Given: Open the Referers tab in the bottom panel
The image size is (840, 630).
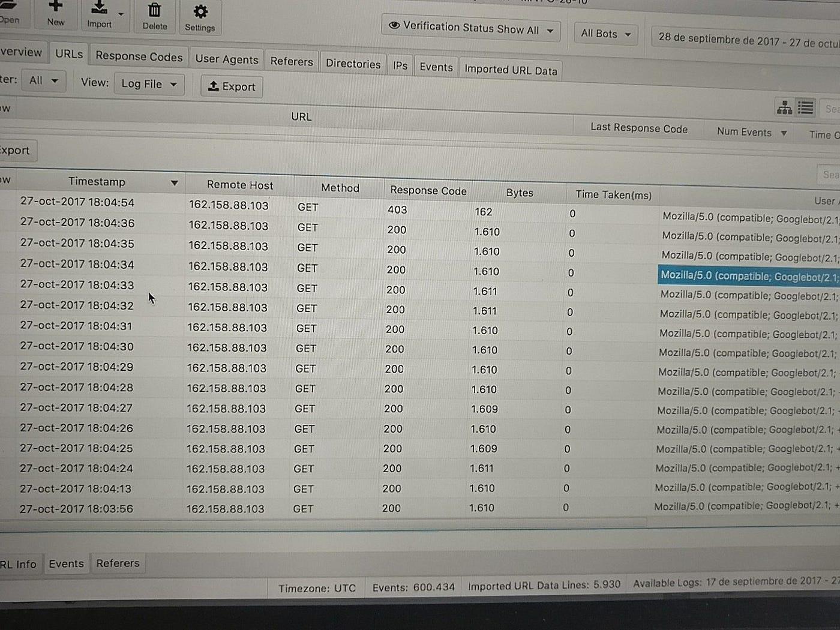Looking at the screenshot, I should pos(118,563).
